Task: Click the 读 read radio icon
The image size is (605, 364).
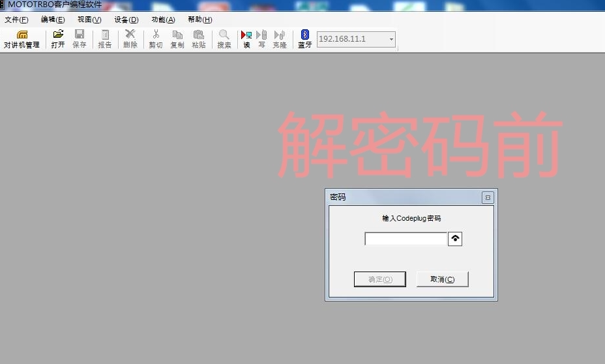Action: click(246, 39)
